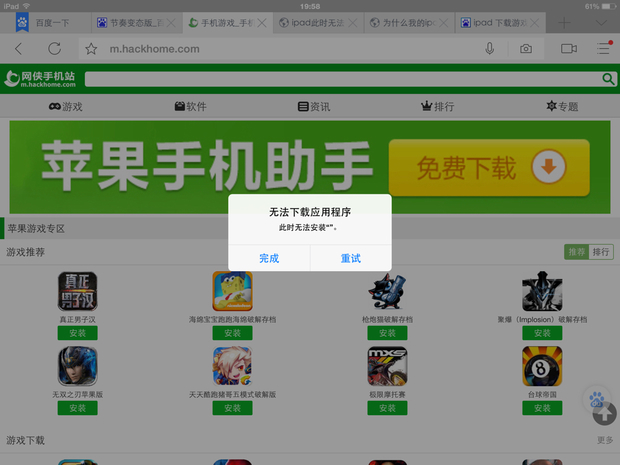Open the 软件 navigation item
Screen dimensions: 620x465
191,106
